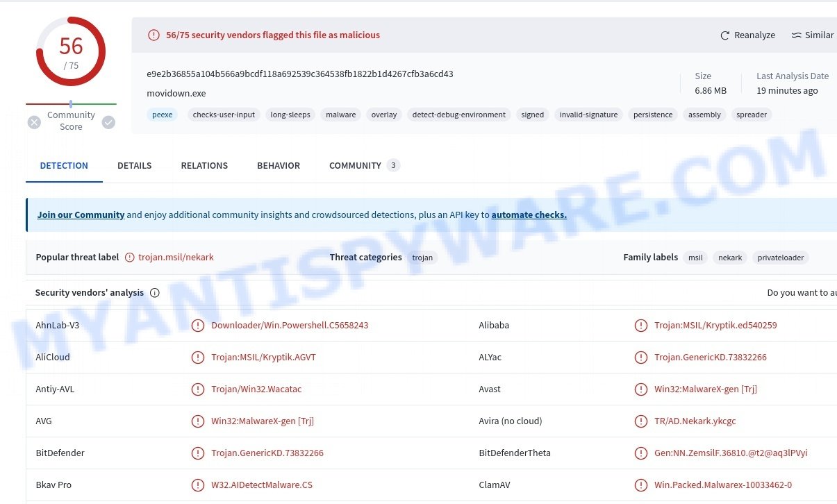Click the alert icon for ClamAV detection
Image resolution: width=837 pixels, height=504 pixels.
pyautogui.click(x=641, y=485)
